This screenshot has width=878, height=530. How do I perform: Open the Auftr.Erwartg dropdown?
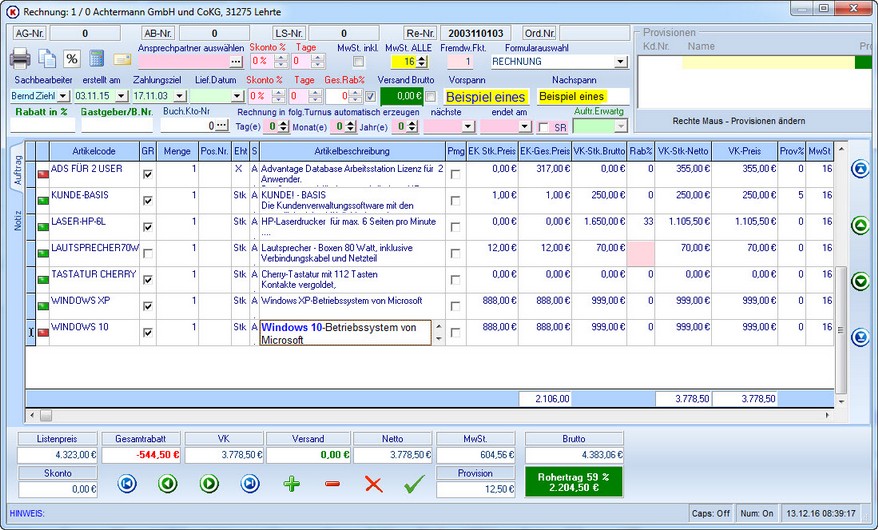tap(620, 126)
